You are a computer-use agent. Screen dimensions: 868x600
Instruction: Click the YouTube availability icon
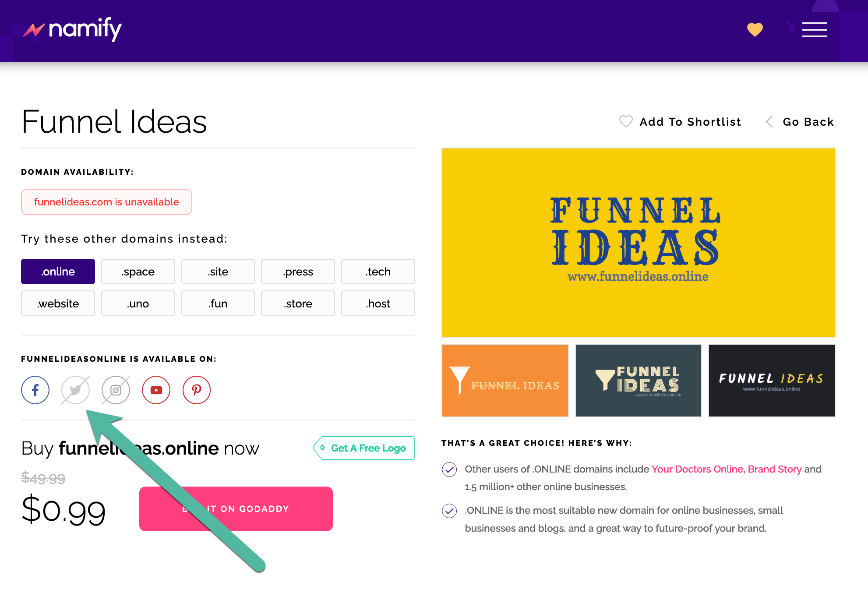156,390
